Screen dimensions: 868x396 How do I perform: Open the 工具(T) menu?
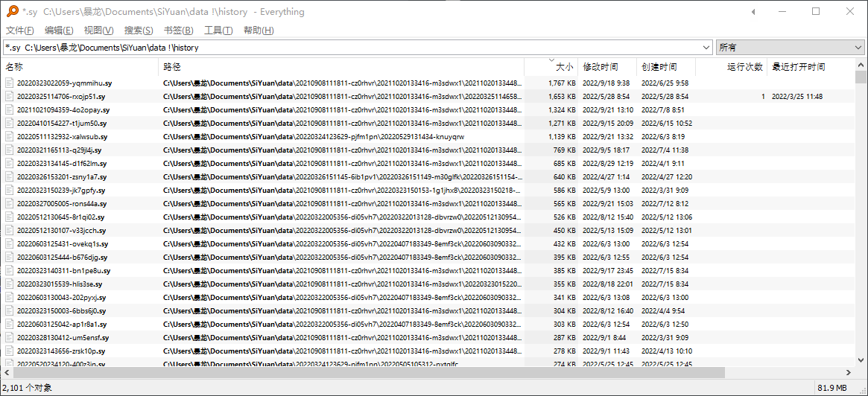pyautogui.click(x=218, y=31)
